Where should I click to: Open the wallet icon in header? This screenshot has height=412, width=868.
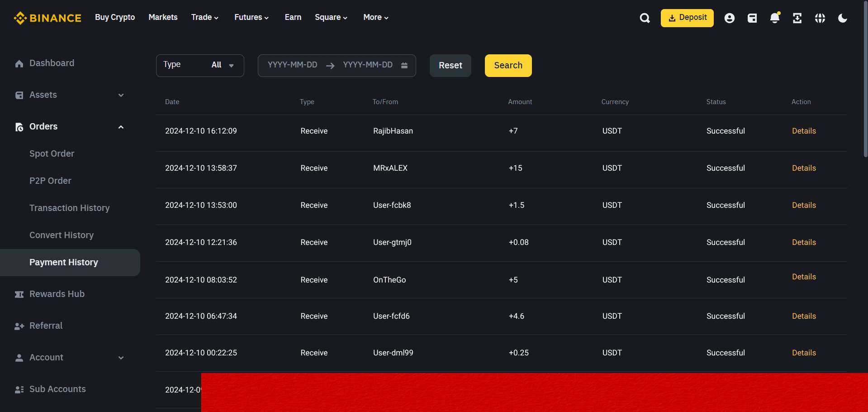coord(752,18)
